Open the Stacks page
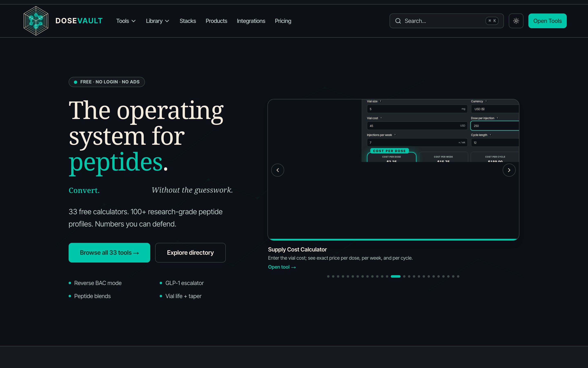This screenshot has width=588, height=368. click(188, 21)
